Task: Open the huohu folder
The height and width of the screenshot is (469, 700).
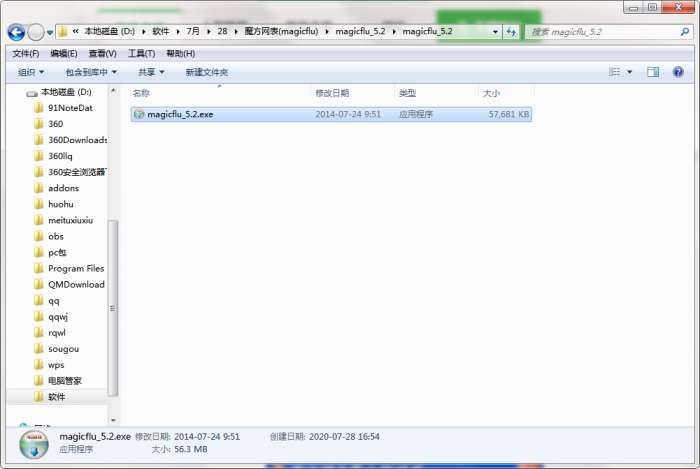Action: (61, 204)
